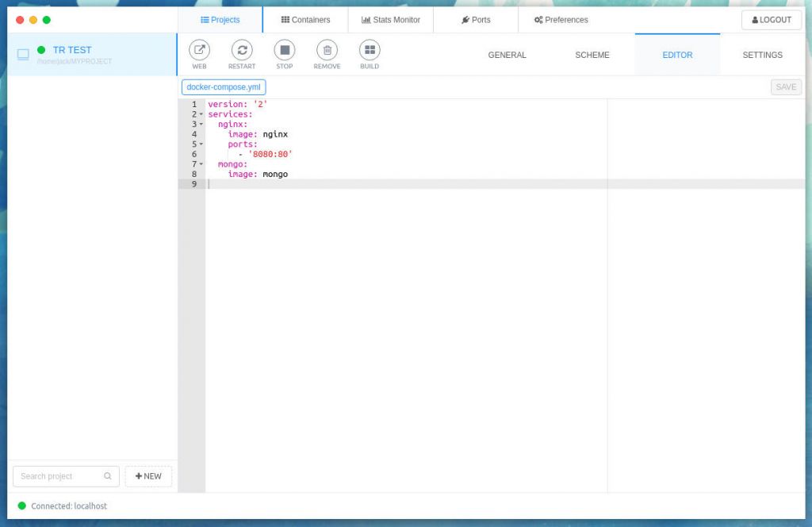Collapse the services block fold arrow

pos(200,113)
